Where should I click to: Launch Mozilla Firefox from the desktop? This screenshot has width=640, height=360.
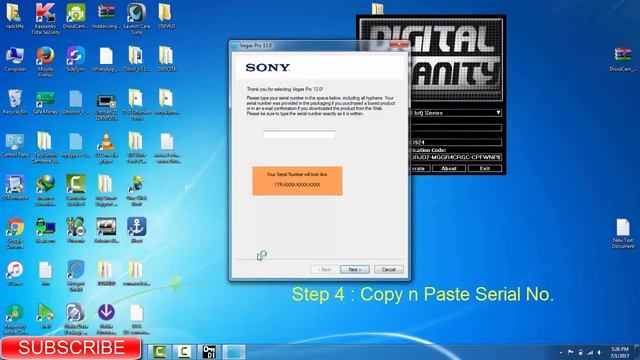click(45, 61)
